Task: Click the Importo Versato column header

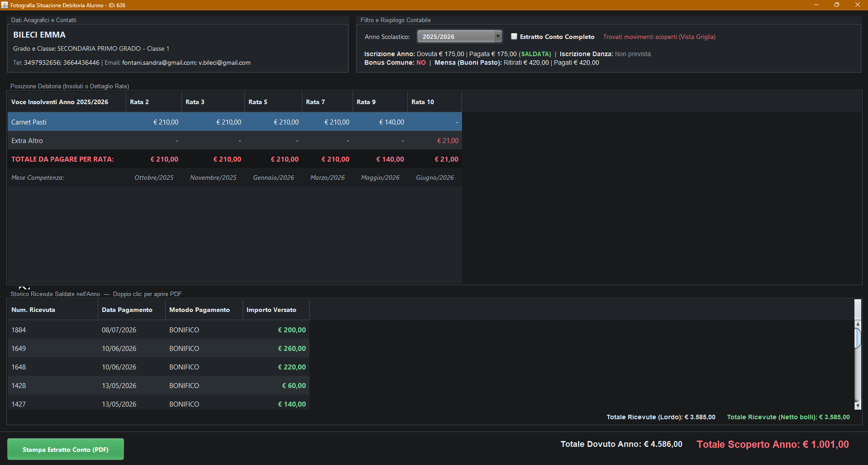Action: 276,310
